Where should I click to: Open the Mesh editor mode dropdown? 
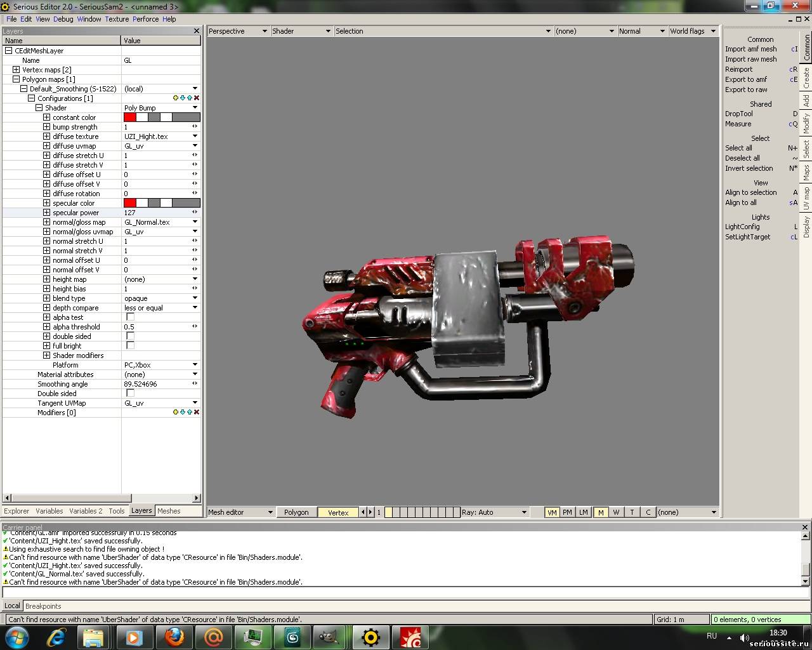pos(240,512)
